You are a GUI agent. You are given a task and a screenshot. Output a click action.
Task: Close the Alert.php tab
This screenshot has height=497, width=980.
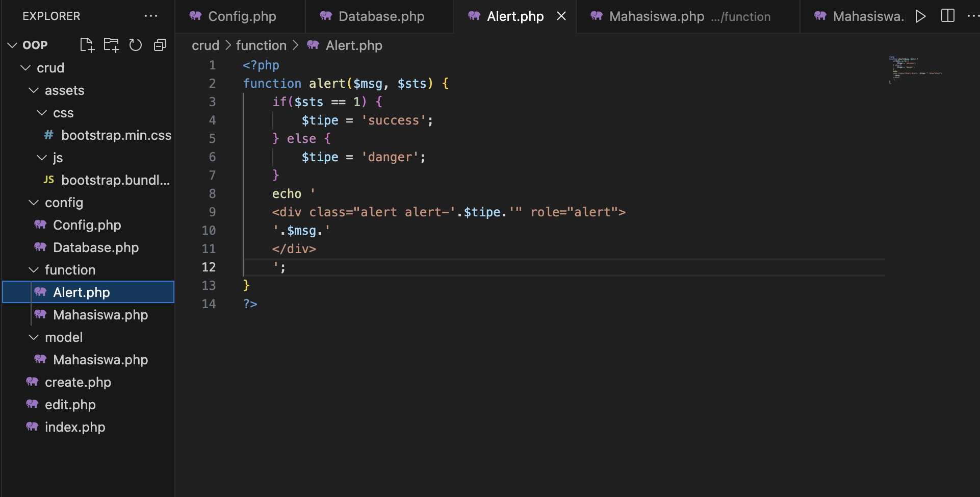(x=561, y=16)
